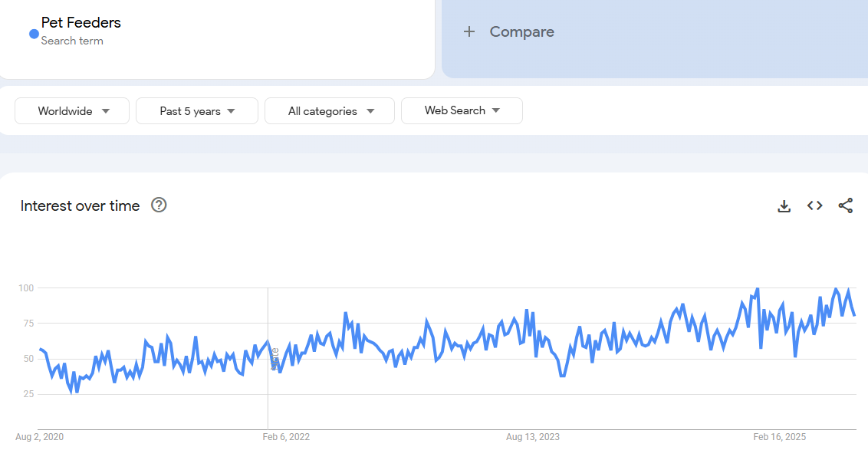The height and width of the screenshot is (460, 868).
Task: Click the 100 value on y-axis
Action: (25, 287)
